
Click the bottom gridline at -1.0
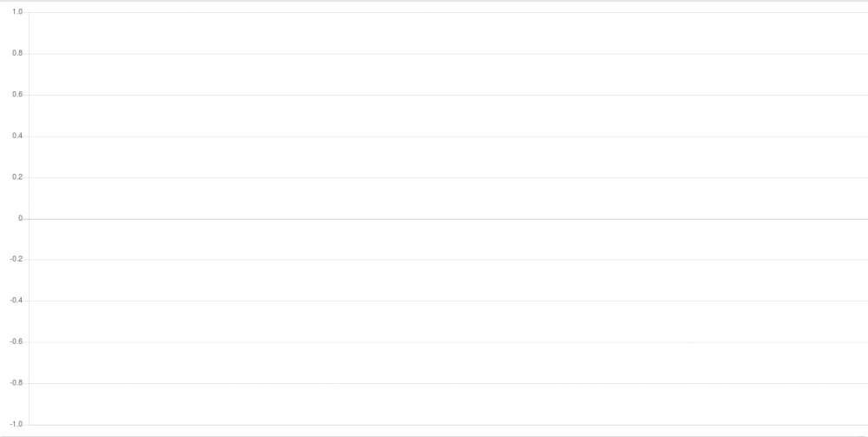(449, 425)
